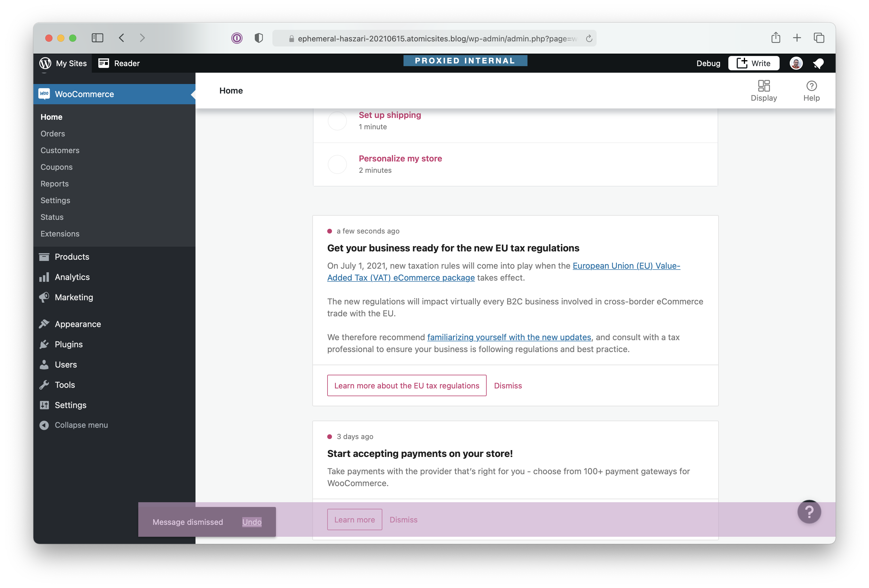Toggle the Safari sidebar
The image size is (869, 588).
click(97, 38)
